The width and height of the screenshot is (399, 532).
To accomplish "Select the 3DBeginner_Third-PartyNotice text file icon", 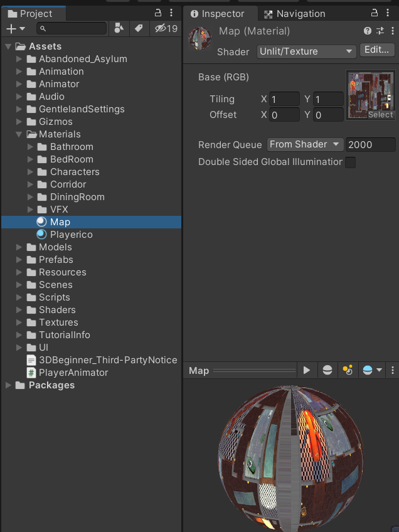I will coord(31,360).
